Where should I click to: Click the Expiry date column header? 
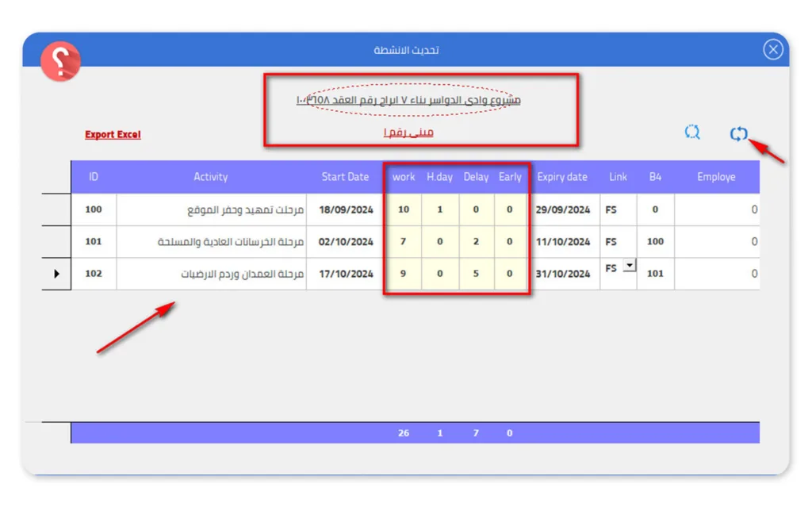(562, 177)
